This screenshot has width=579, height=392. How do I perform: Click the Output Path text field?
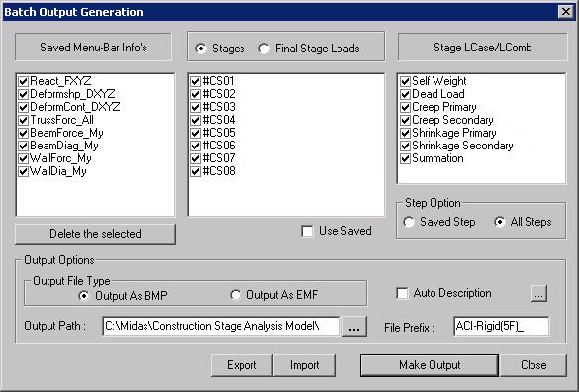(222, 326)
